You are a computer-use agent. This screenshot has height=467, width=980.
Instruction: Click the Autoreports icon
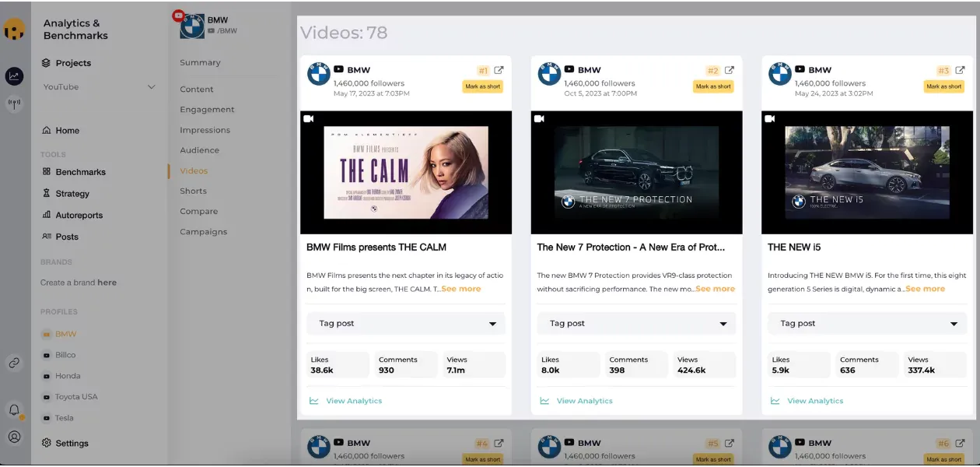[x=47, y=215]
